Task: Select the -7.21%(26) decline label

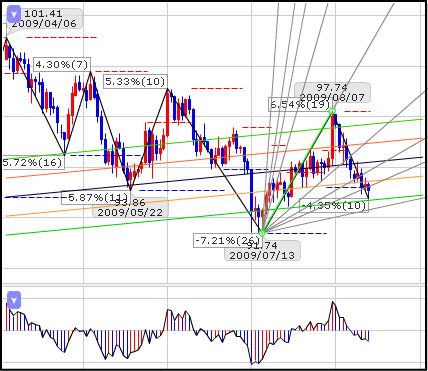Action: [x=227, y=241]
